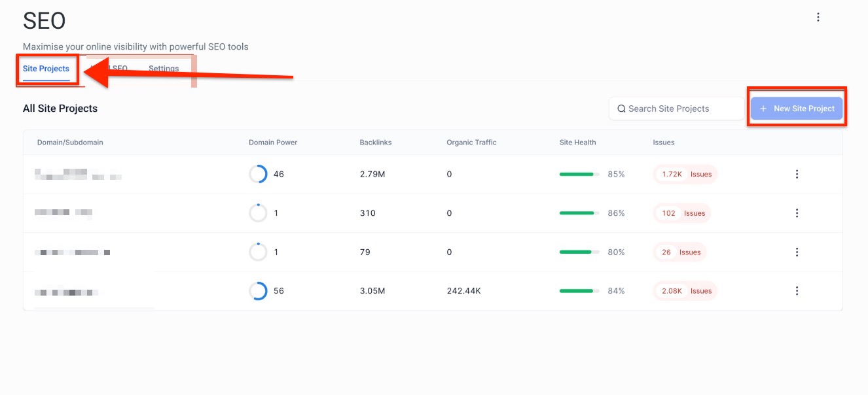Open the 2.08K Issues badge
The height and width of the screenshot is (395, 868).
pos(685,291)
